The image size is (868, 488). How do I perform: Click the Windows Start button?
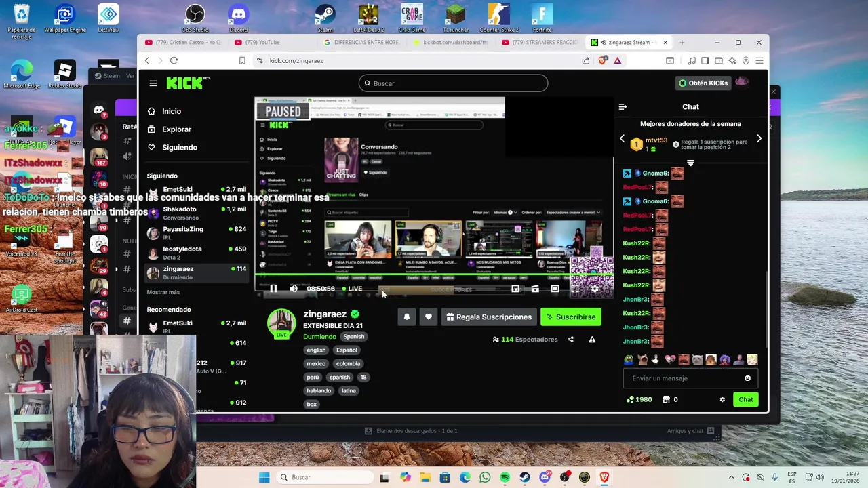click(x=264, y=477)
